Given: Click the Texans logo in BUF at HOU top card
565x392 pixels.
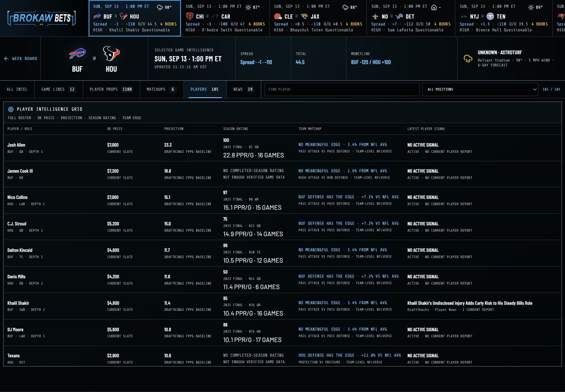Looking at the screenshot, I should pyautogui.click(x=124, y=16).
